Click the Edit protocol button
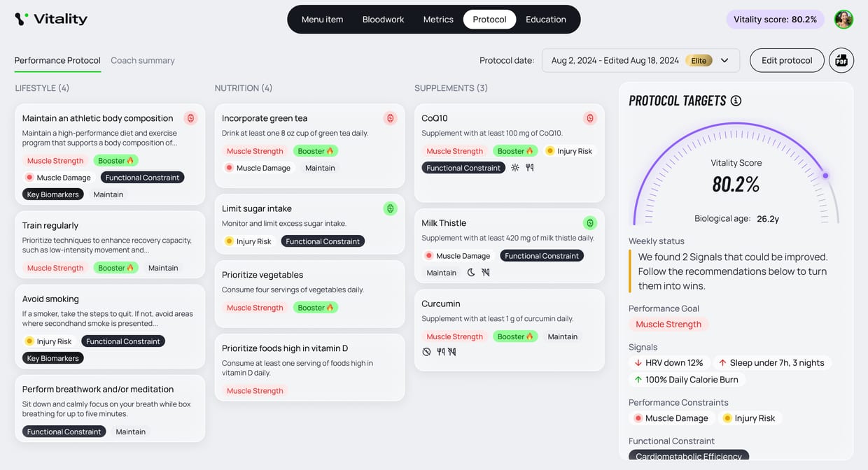The image size is (868, 470). (x=787, y=61)
